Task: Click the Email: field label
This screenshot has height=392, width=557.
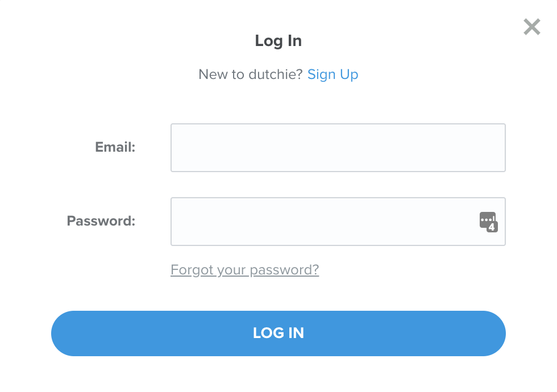Action: [115, 147]
